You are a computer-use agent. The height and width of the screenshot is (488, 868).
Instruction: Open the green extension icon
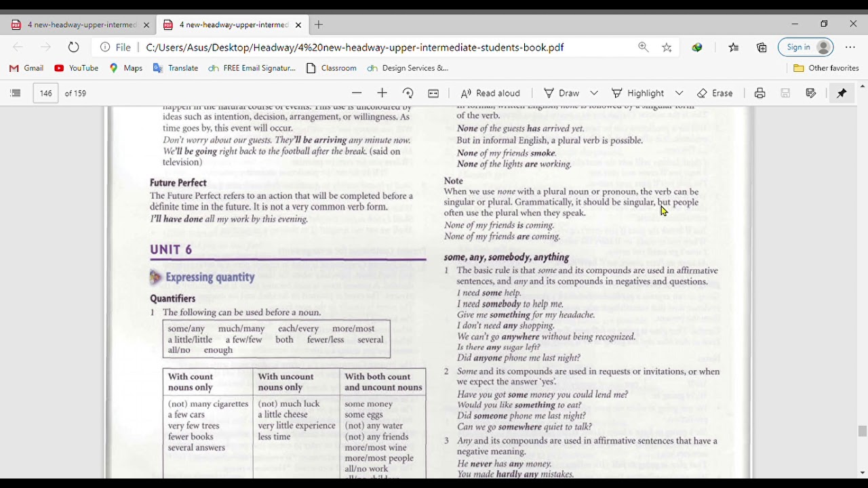(x=697, y=47)
